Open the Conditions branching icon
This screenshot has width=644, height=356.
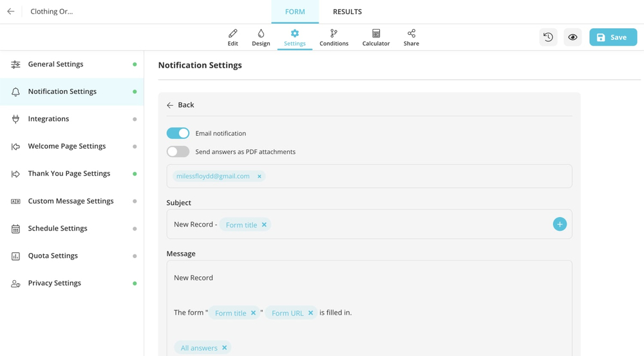[334, 37]
